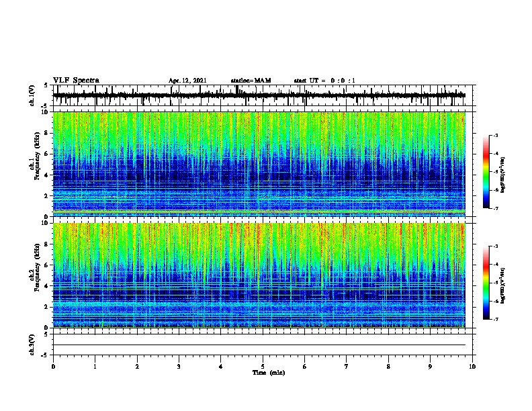Screen dimensions: 532x411
Task: Click the time axis tick label '8'
Action: click(388, 367)
